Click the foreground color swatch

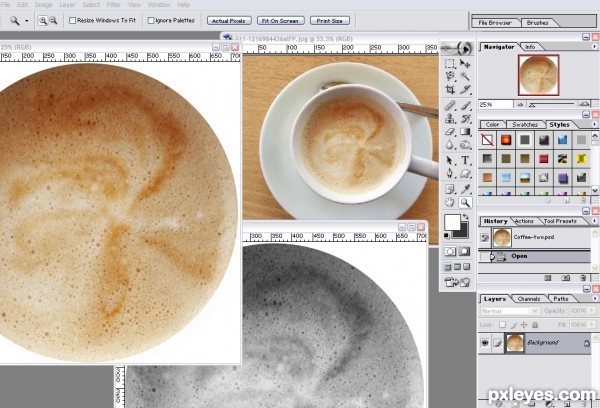pyautogui.click(x=452, y=222)
